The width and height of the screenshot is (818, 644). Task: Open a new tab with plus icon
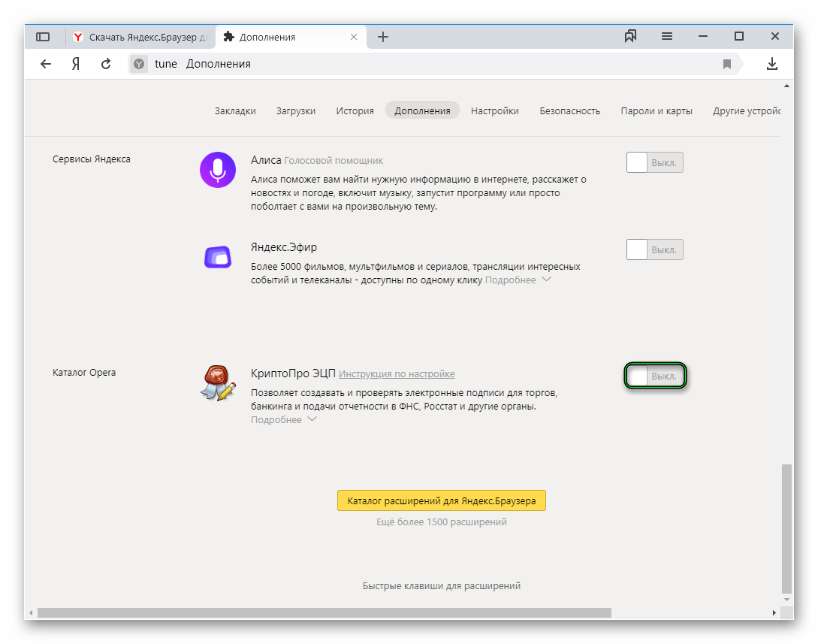383,37
